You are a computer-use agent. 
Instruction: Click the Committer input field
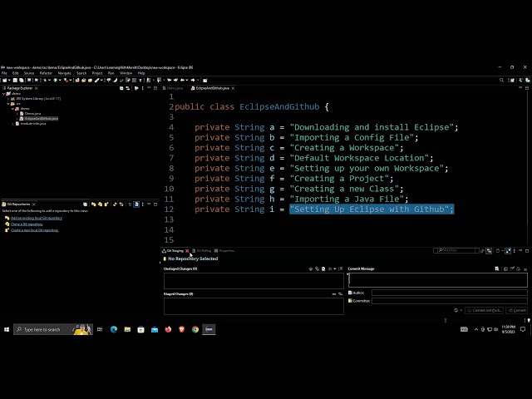pyautogui.click(x=450, y=301)
